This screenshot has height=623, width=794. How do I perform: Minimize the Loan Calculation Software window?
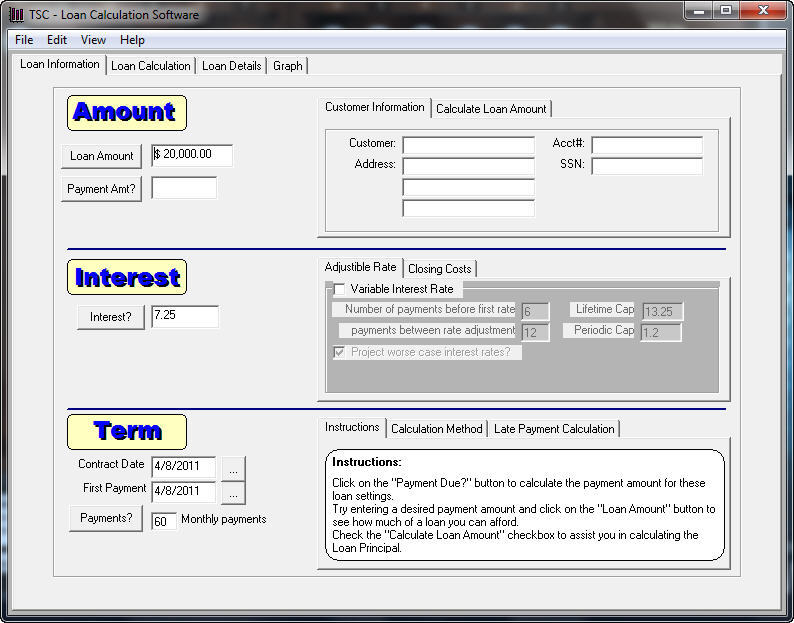(x=699, y=11)
